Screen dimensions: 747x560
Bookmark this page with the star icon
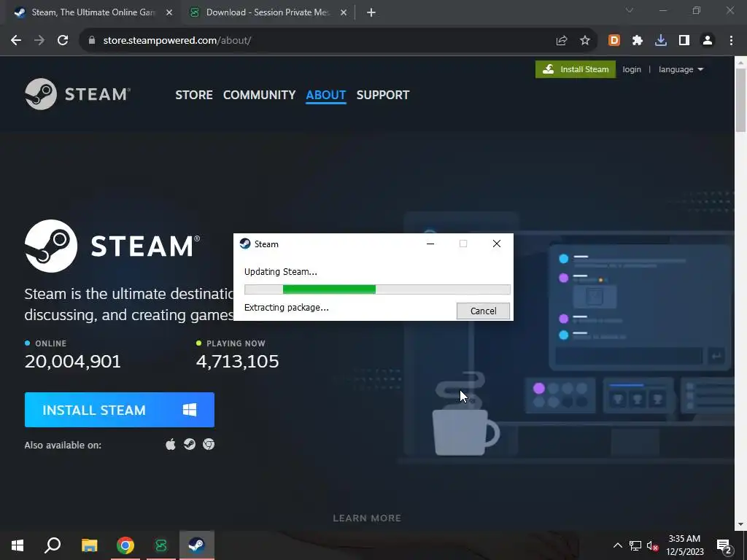pos(585,41)
